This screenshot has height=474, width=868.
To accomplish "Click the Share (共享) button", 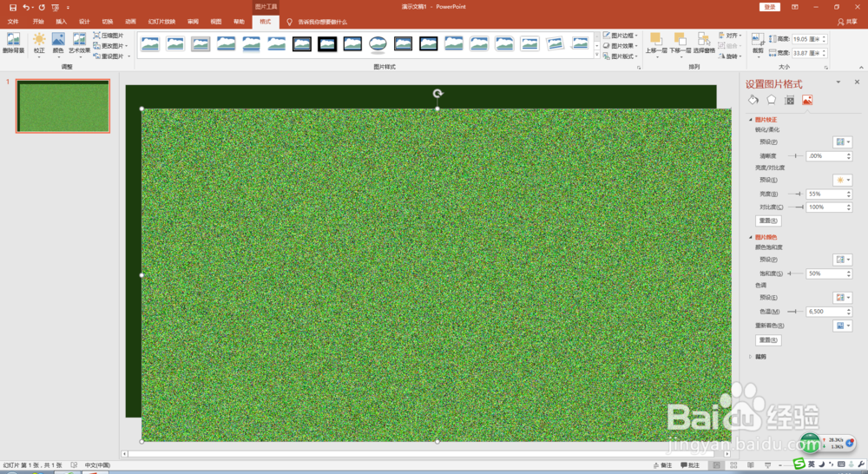I will coord(847,22).
